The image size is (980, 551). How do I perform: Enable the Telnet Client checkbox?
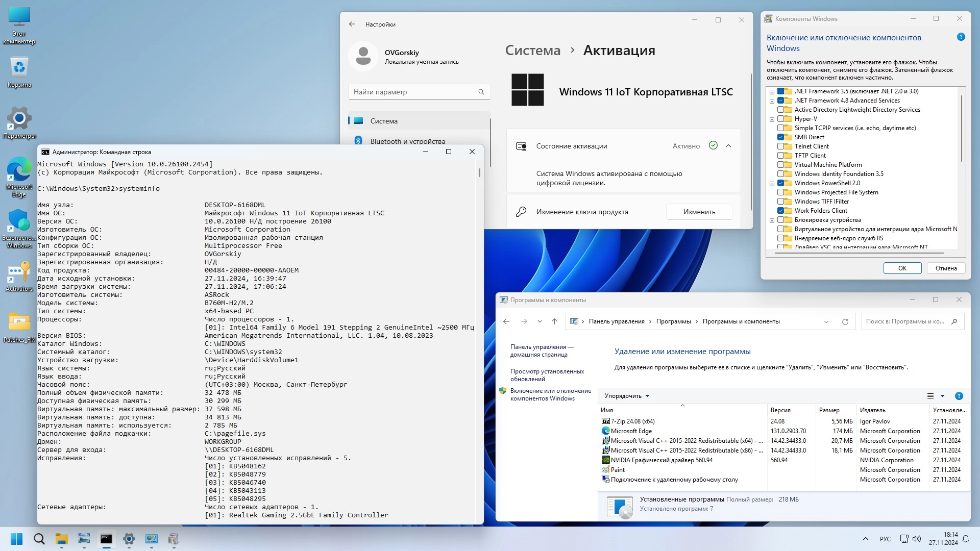coord(780,146)
